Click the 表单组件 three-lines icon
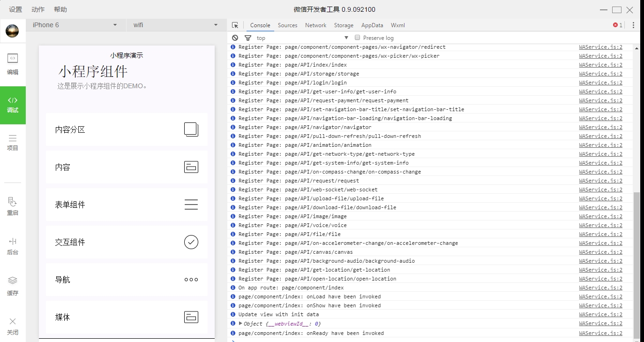This screenshot has width=644, height=342. [x=191, y=205]
